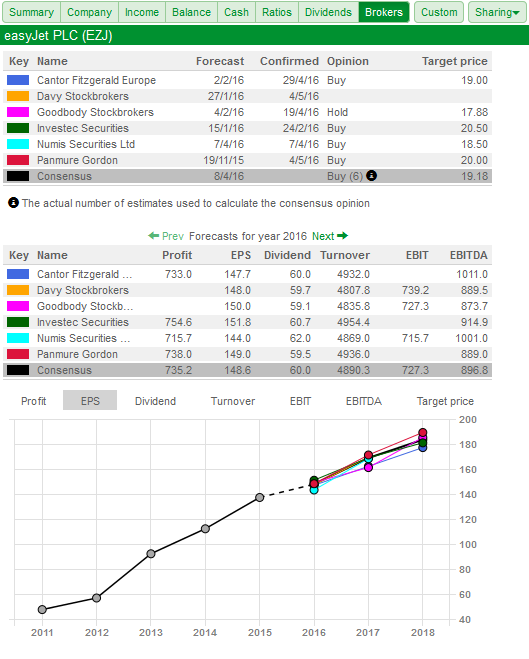Click the green Prev arrow icon
The width and height of the screenshot is (529, 659).
[153, 236]
